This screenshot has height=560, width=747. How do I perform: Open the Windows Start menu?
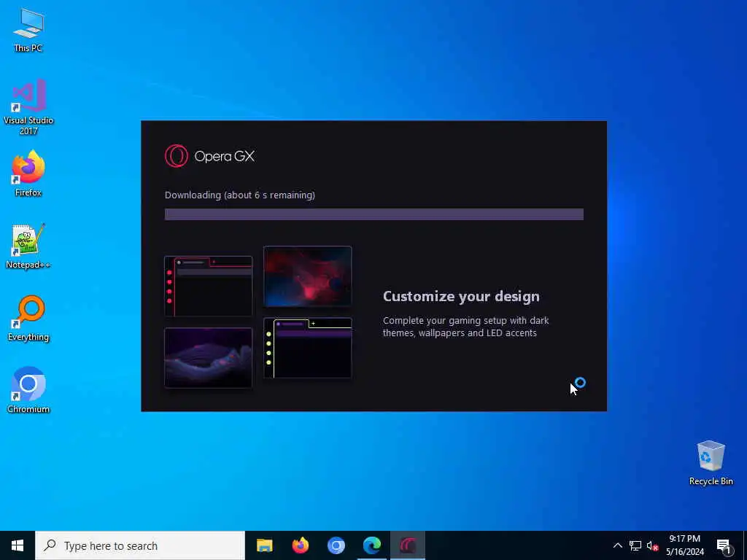pos(18,545)
